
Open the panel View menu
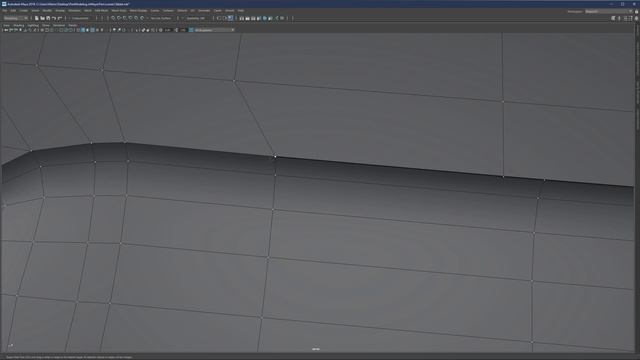click(x=6, y=25)
